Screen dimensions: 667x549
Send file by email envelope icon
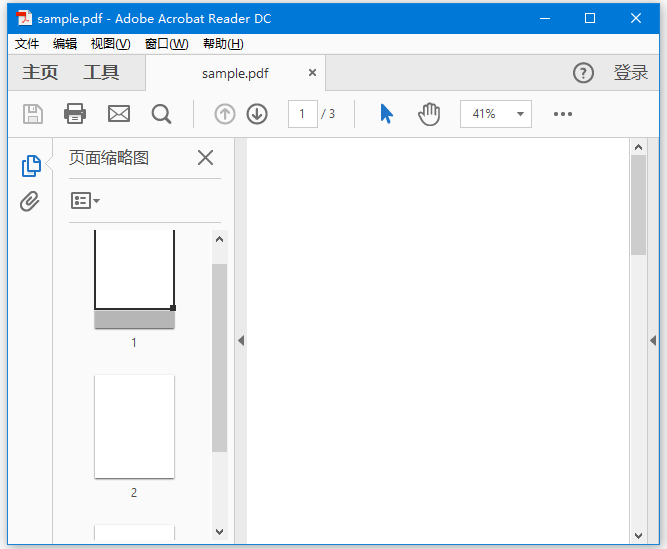click(x=119, y=114)
